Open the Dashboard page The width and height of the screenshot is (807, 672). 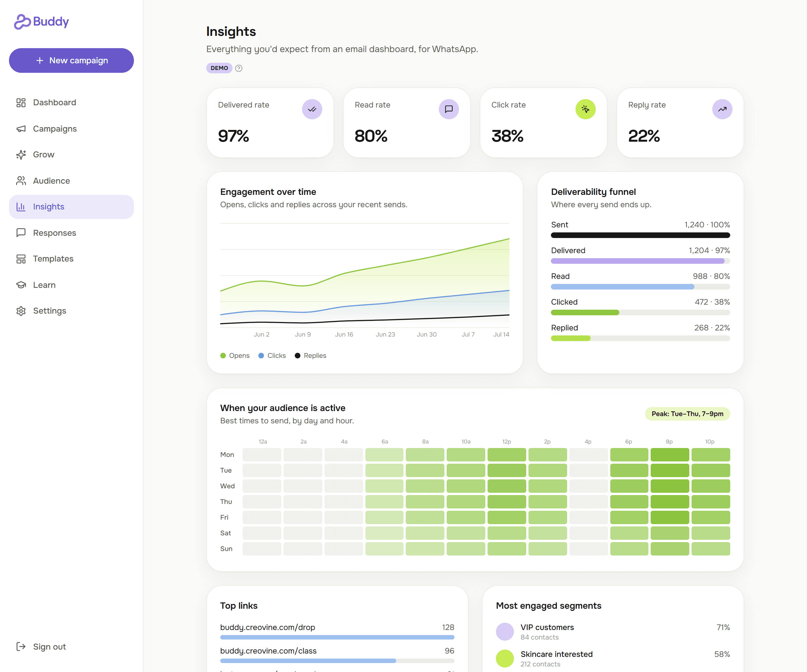tap(71, 102)
